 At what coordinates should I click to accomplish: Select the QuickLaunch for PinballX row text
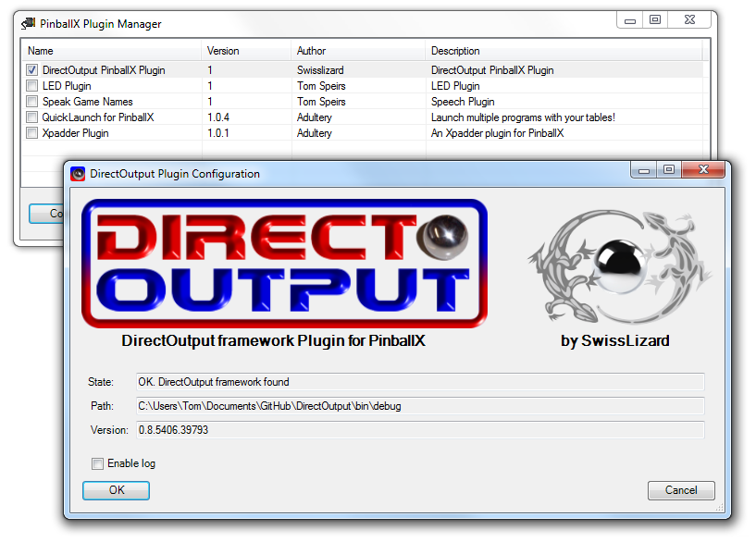click(98, 117)
